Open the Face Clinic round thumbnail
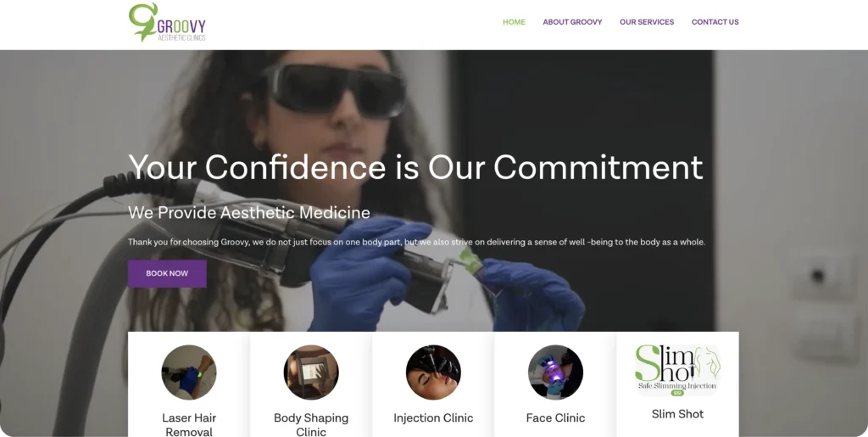This screenshot has height=437, width=868. tap(555, 373)
